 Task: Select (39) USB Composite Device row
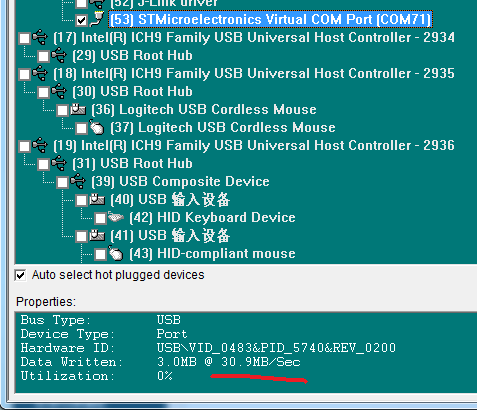click(x=180, y=181)
